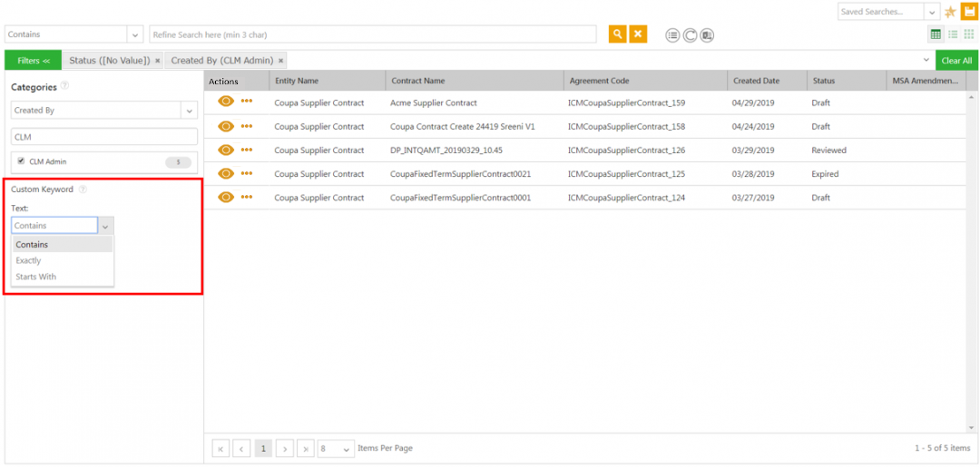Choose Starts With from the dropdown list
This screenshot has height=467, width=980.
36,277
